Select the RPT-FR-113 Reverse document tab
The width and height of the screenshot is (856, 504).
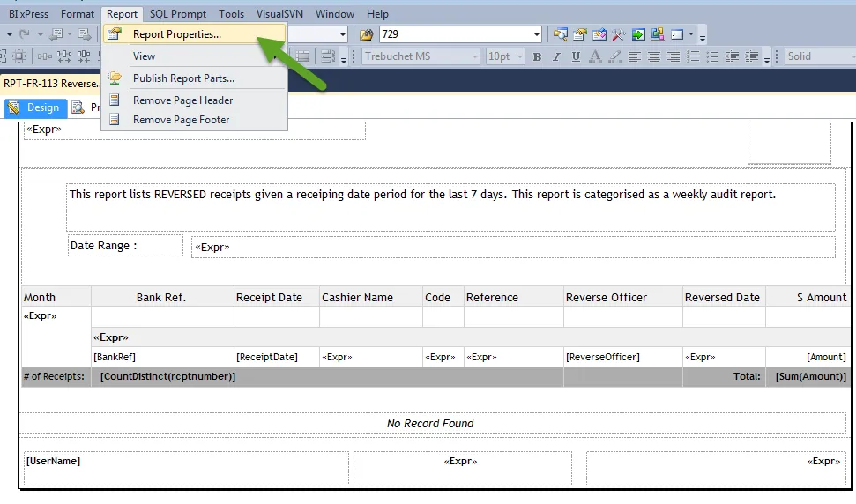(51, 84)
